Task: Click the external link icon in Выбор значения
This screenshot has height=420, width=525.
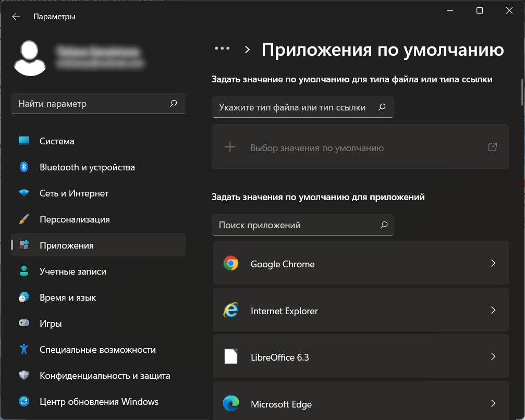Action: coord(493,147)
